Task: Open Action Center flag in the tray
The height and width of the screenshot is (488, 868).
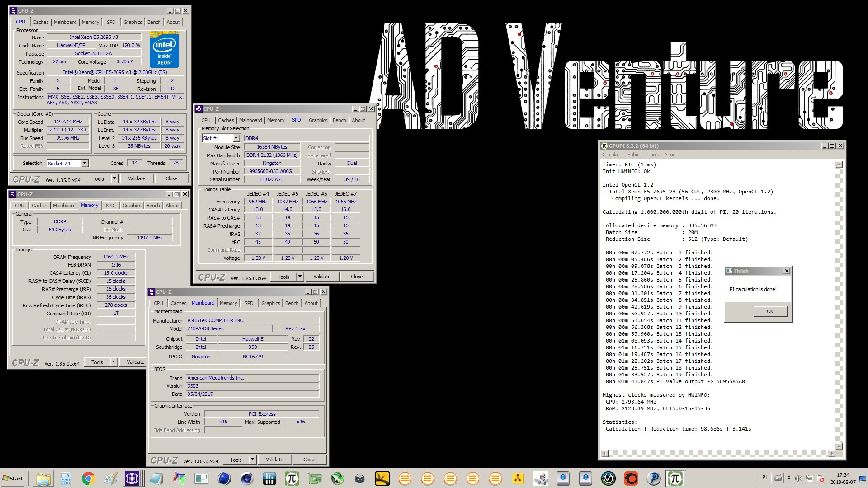Action: tap(821, 478)
